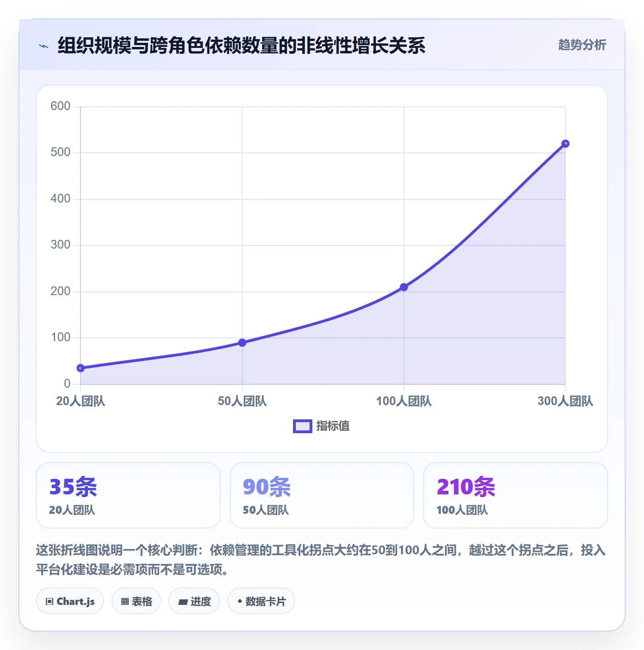Image resolution: width=644 pixels, height=650 pixels.
Task: Click the diamond icon inside 数据卡片 chip
Action: (x=240, y=601)
